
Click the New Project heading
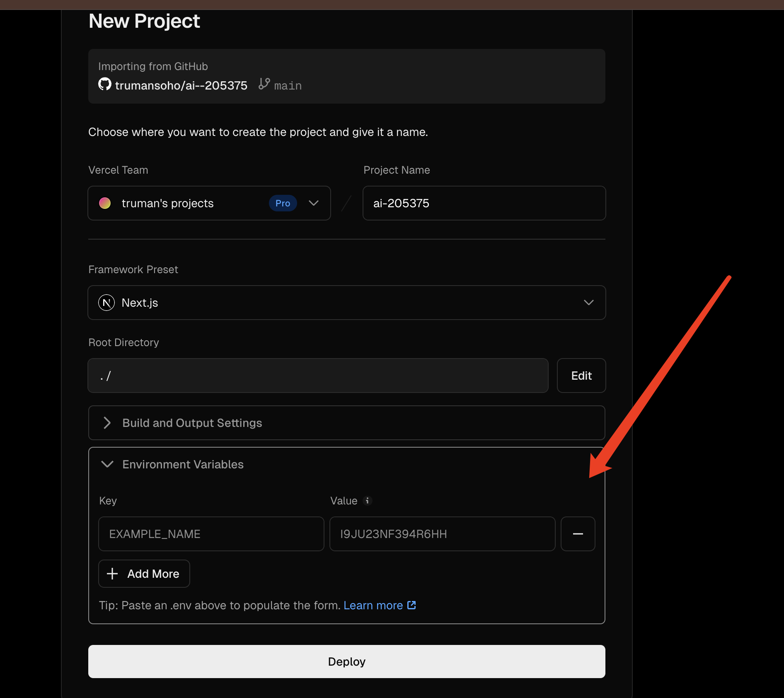tap(144, 21)
